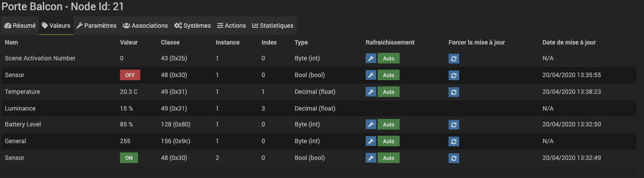The width and height of the screenshot is (644, 178).
Task: Click the wrench icon for Scene Activation Number
Action: click(x=371, y=58)
